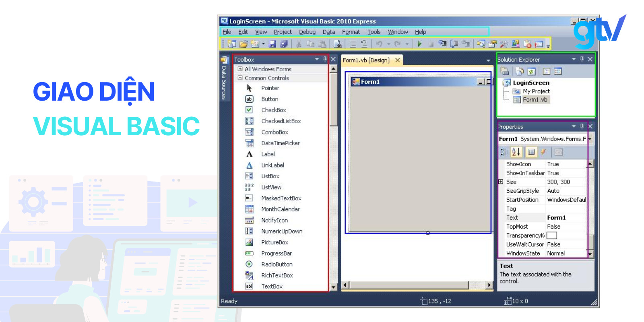Toggle Categorized view in Properties panel
The image size is (644, 322).
[x=504, y=152]
